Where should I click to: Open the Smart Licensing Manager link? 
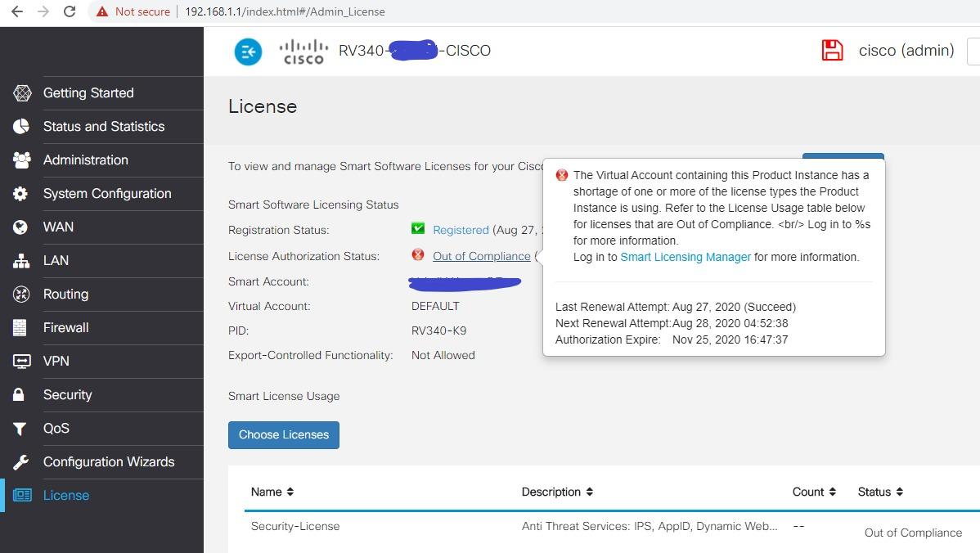[686, 257]
